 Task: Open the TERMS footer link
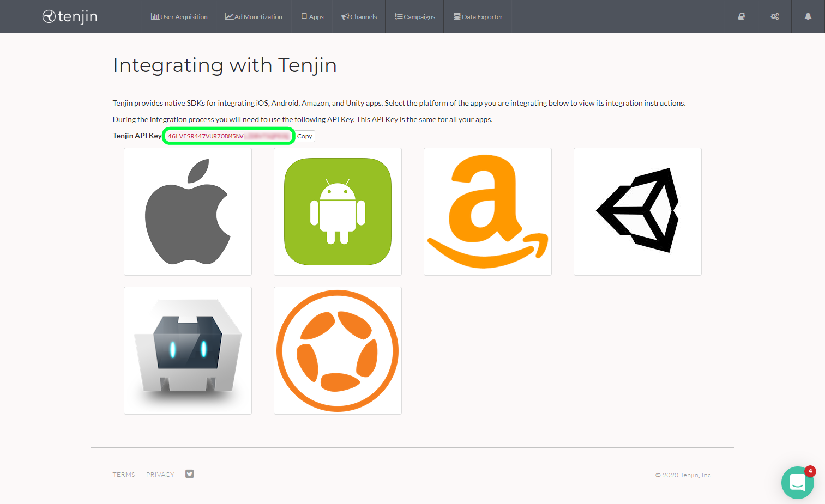tap(124, 475)
